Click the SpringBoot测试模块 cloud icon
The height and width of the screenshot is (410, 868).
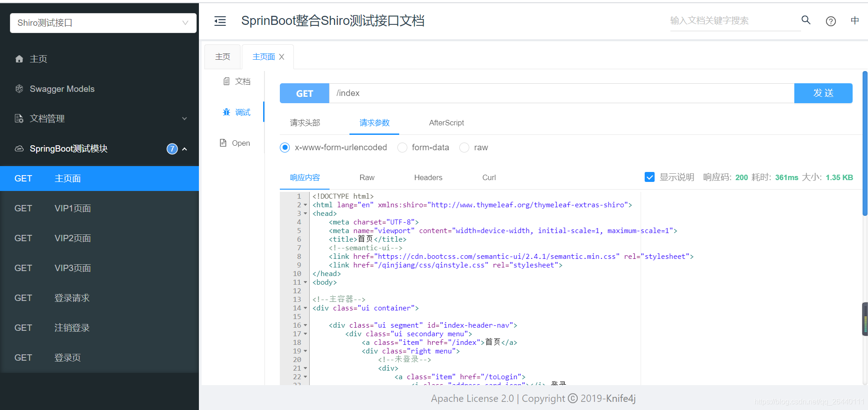19,148
